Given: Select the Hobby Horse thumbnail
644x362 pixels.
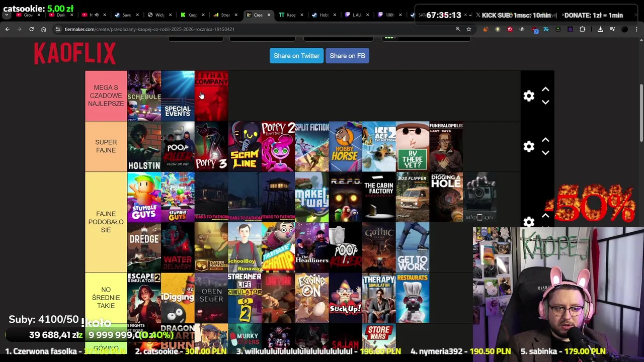Looking at the screenshot, I should tap(345, 146).
